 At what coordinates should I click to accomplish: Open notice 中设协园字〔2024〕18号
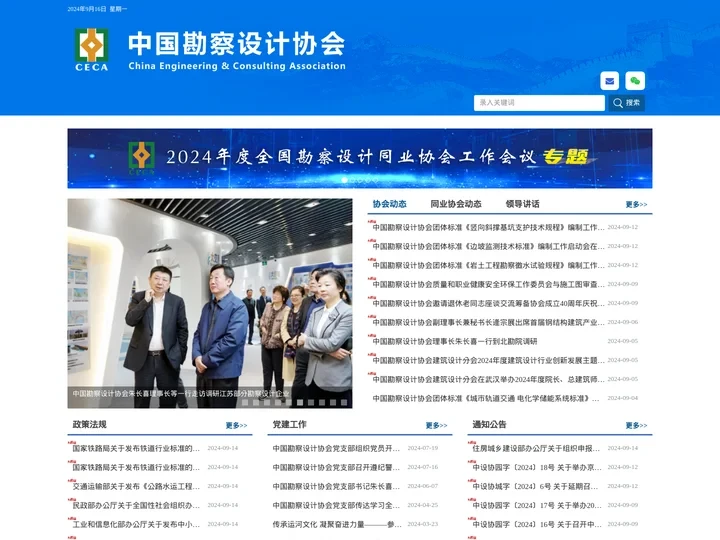pos(537,467)
